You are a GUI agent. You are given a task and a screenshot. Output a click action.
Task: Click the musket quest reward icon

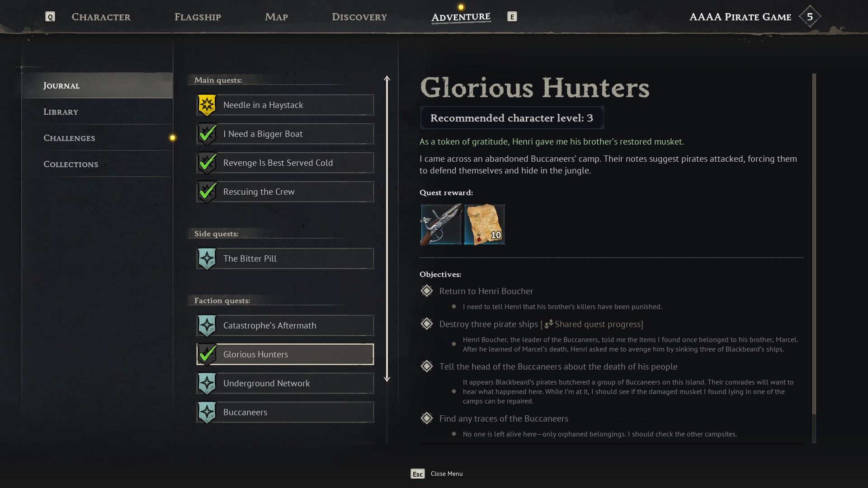pyautogui.click(x=441, y=225)
